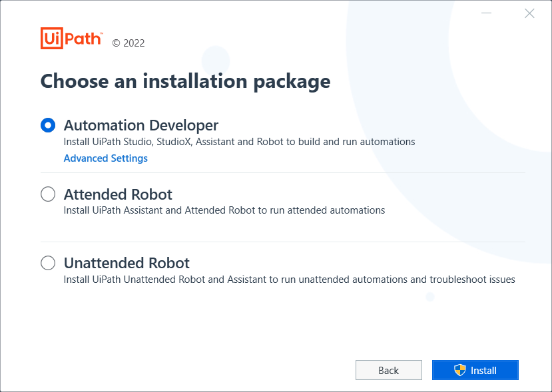Minimize the installer window

point(485,13)
